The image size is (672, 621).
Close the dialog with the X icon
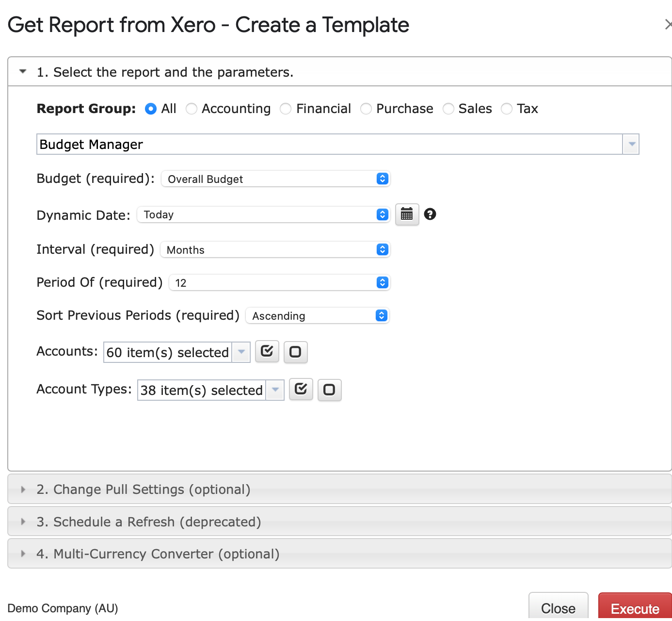668,24
